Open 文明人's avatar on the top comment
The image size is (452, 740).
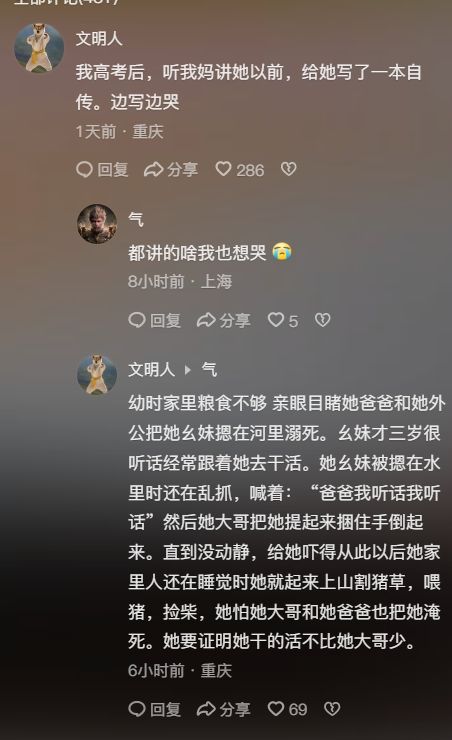[39, 48]
